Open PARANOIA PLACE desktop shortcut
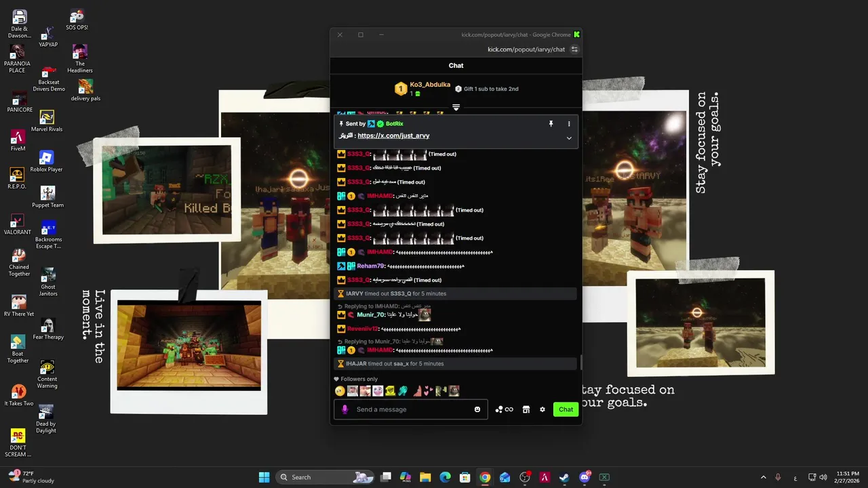The width and height of the screenshot is (868, 488). click(x=17, y=59)
